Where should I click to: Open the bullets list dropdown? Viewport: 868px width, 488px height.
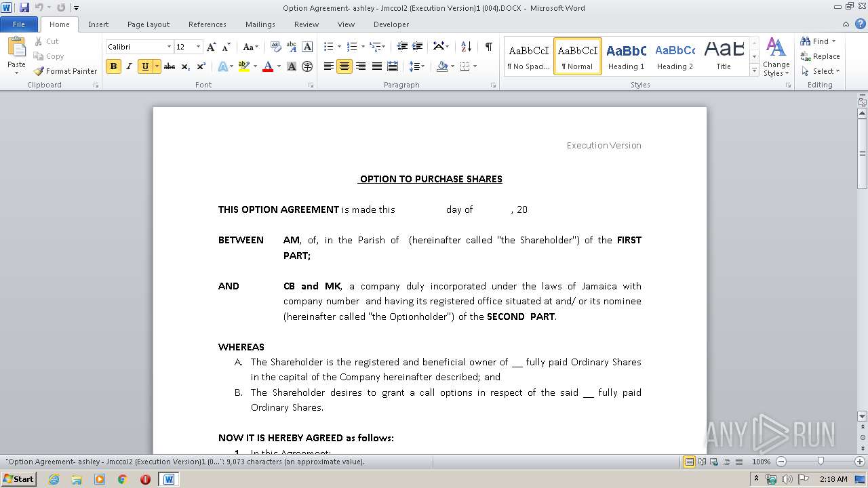coord(339,47)
